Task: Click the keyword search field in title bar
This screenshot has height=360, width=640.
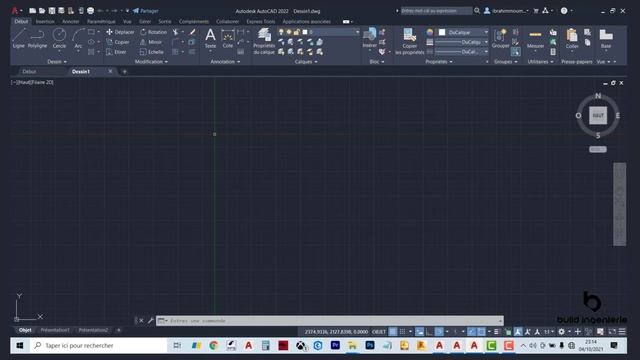Action: tap(436, 11)
